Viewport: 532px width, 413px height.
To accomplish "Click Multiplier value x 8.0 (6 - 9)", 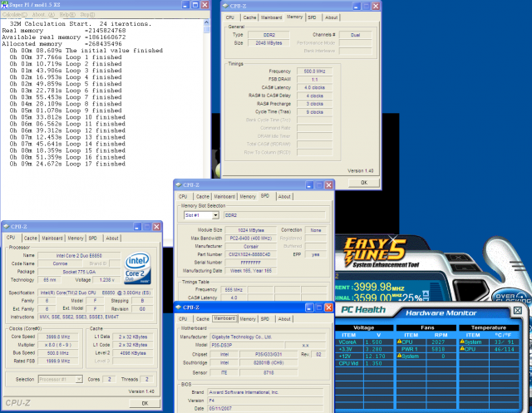I will click(x=58, y=345).
